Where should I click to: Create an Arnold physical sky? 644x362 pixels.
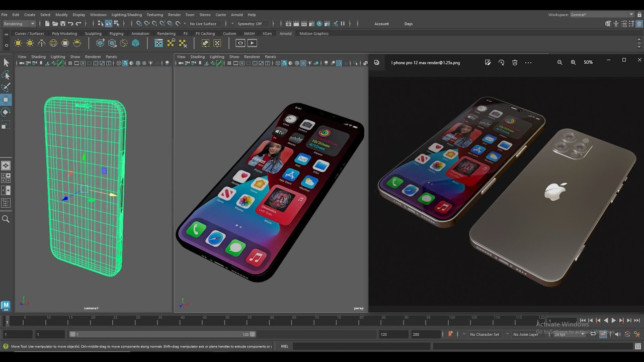[x=77, y=43]
